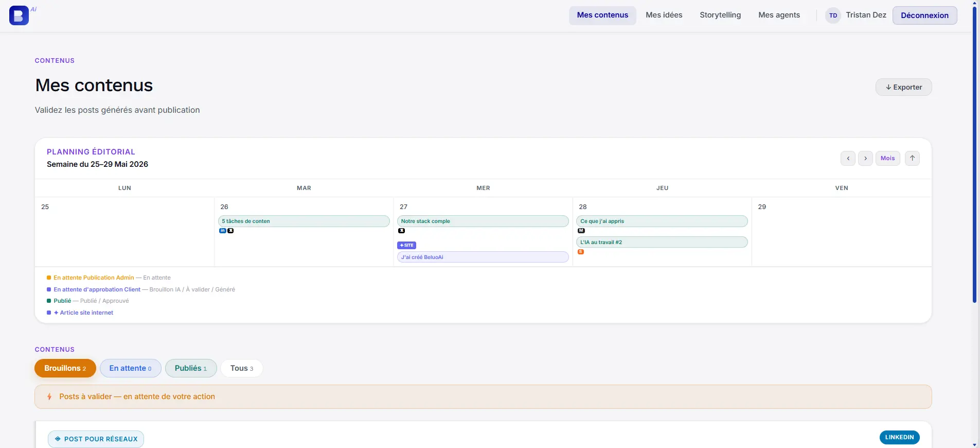Click the LINKEDIN badge on the post card
This screenshot has height=448, width=980.
(x=899, y=437)
